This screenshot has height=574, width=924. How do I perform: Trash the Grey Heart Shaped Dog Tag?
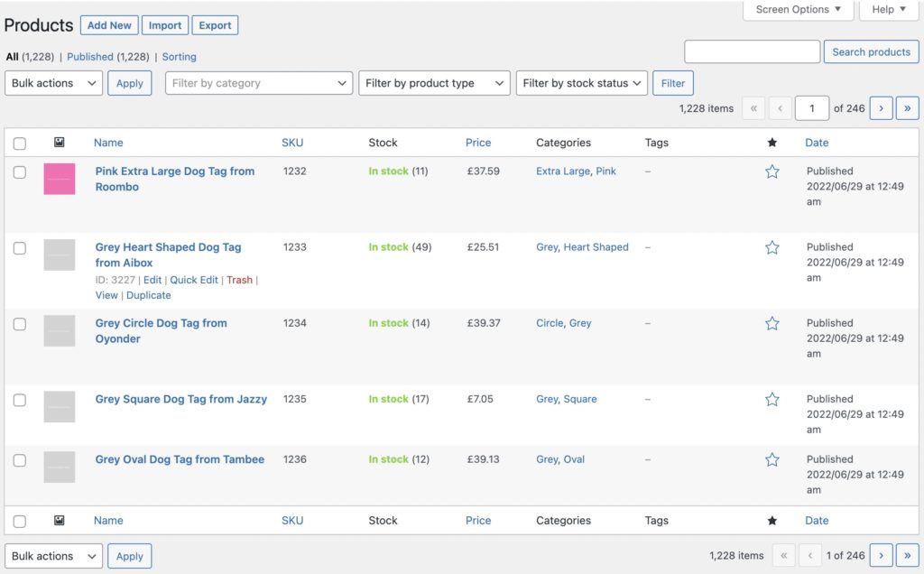click(239, 280)
